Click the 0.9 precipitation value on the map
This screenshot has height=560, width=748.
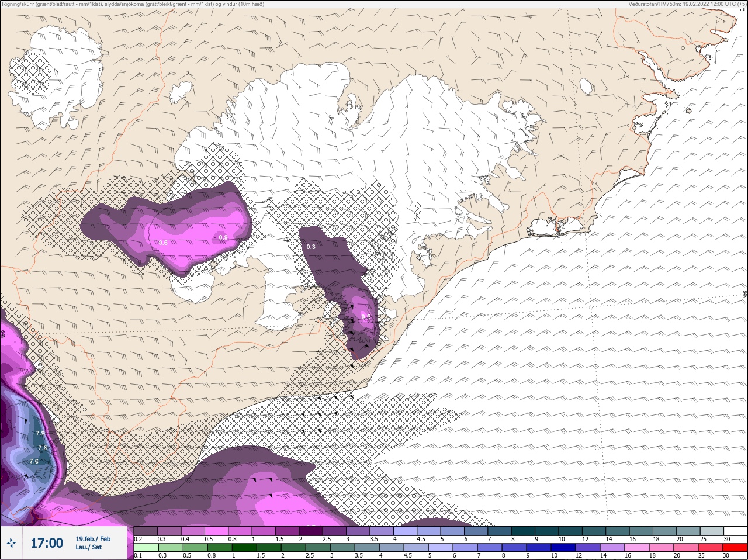point(223,237)
